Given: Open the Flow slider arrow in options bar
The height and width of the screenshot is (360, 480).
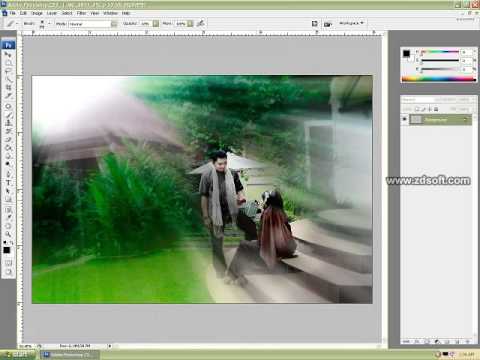Looking at the screenshot, I should [x=190, y=24].
